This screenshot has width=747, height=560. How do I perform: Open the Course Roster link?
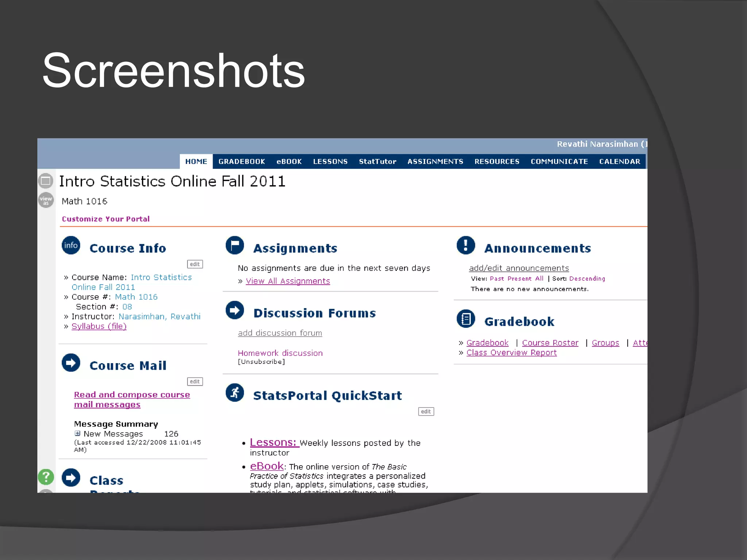tap(550, 343)
